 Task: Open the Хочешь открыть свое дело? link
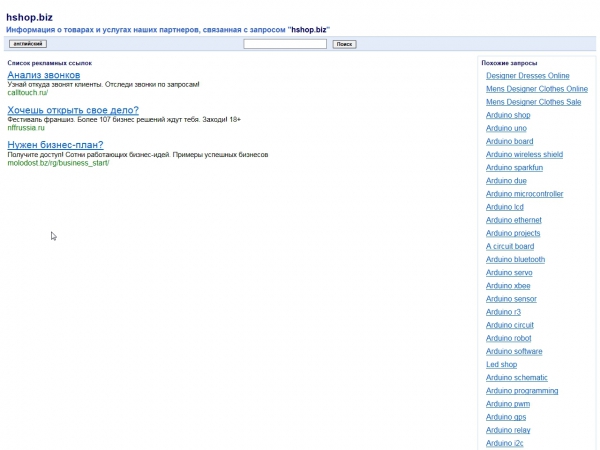pos(72,110)
